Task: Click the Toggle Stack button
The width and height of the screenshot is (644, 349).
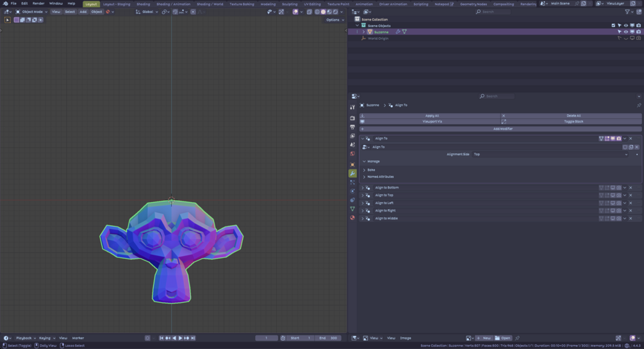Action: (572, 122)
